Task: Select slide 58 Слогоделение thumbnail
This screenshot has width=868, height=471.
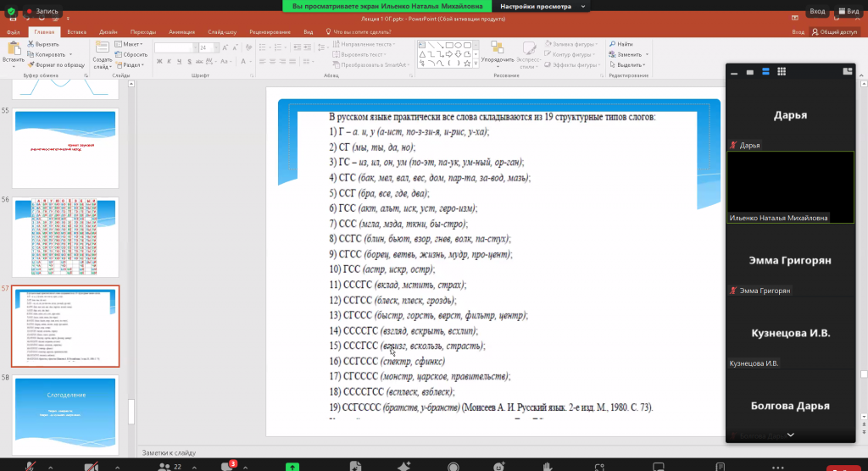Action: (65, 415)
